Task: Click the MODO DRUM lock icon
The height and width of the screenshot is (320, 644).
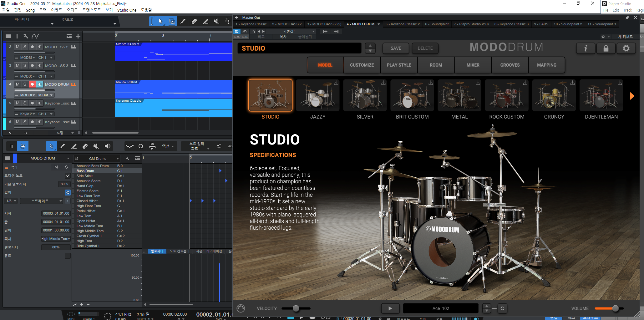Action: pos(606,48)
